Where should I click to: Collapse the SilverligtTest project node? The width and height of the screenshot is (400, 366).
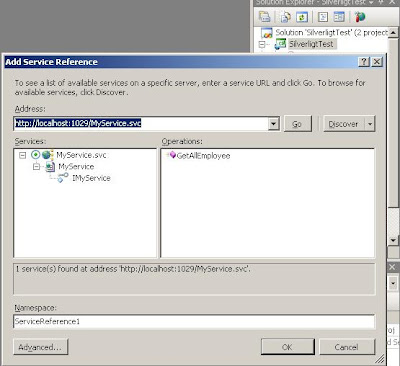pos(262,44)
